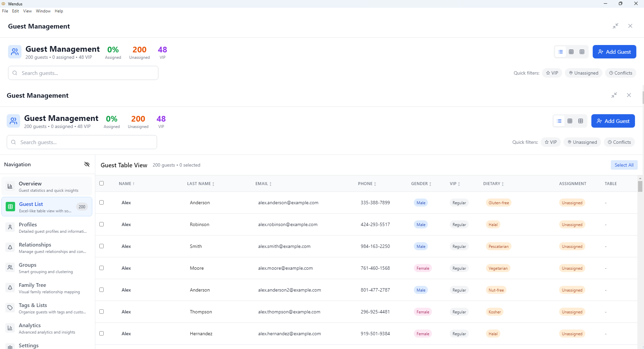Open the Help menu

click(x=59, y=11)
